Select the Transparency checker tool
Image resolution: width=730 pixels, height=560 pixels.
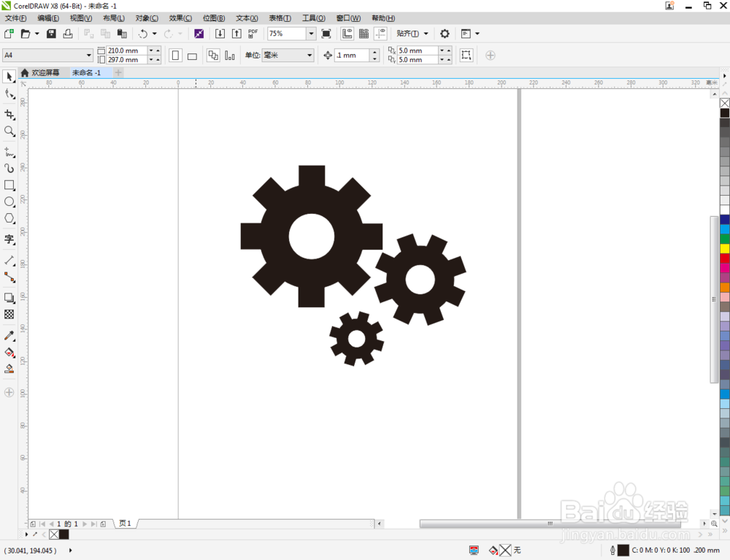(9, 315)
